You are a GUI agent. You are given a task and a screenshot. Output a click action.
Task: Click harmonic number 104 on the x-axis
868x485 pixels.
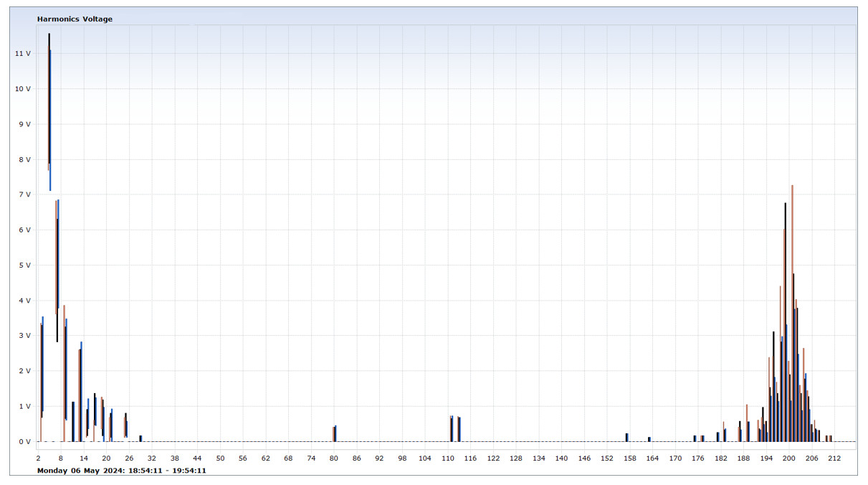click(x=425, y=458)
